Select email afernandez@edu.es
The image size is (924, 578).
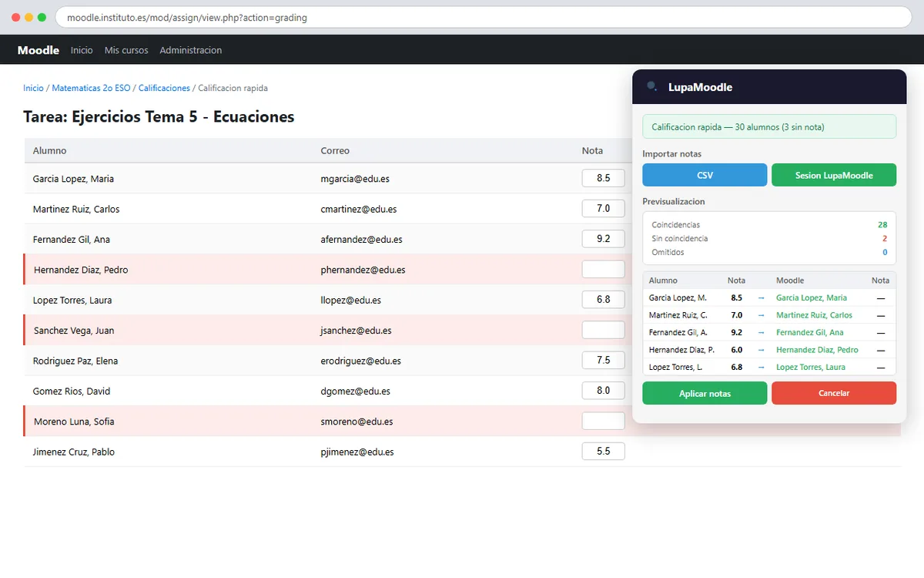pyautogui.click(x=361, y=240)
